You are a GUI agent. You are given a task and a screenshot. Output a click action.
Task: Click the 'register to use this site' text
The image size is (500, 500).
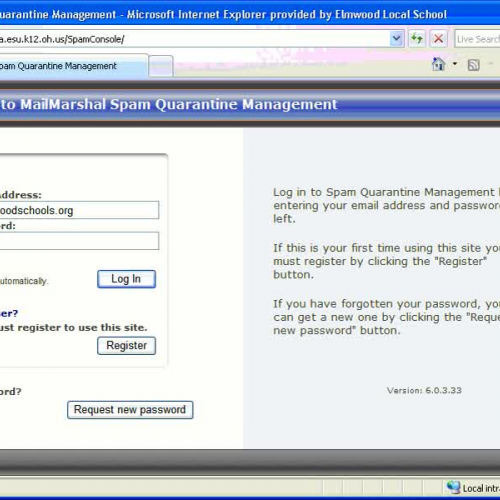click(82, 327)
